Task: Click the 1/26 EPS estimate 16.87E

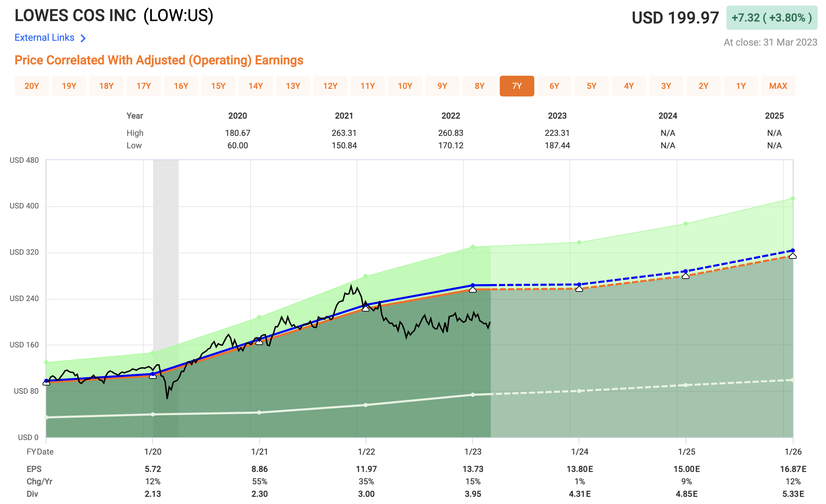Action: (x=793, y=469)
